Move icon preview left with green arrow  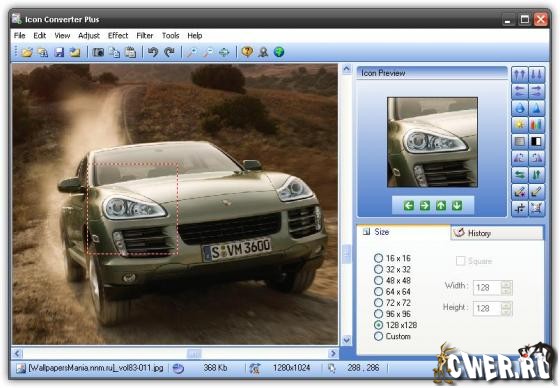(x=409, y=205)
